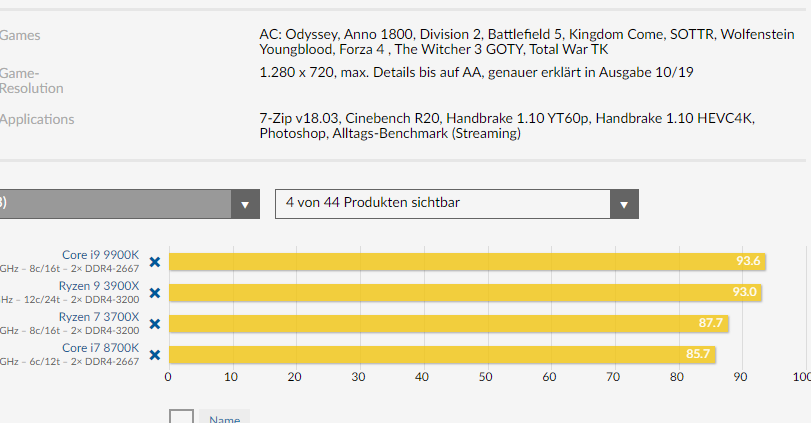
Task: Click the Name column header
Action: coord(224,418)
